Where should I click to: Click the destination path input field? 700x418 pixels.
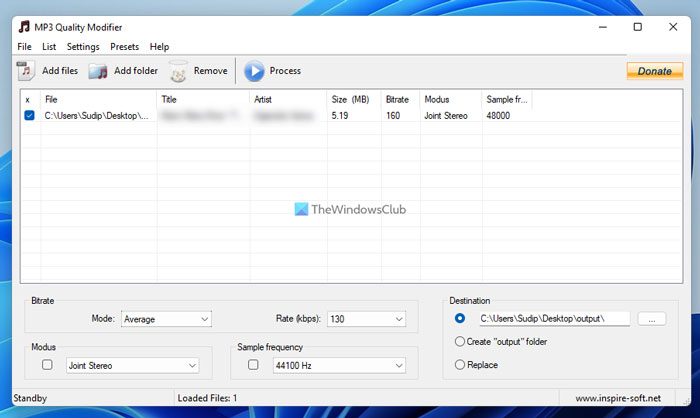tap(554, 319)
